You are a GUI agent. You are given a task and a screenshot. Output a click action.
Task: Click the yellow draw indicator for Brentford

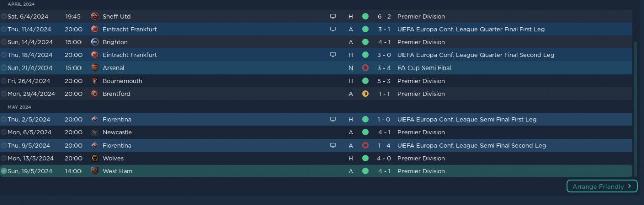click(x=365, y=94)
